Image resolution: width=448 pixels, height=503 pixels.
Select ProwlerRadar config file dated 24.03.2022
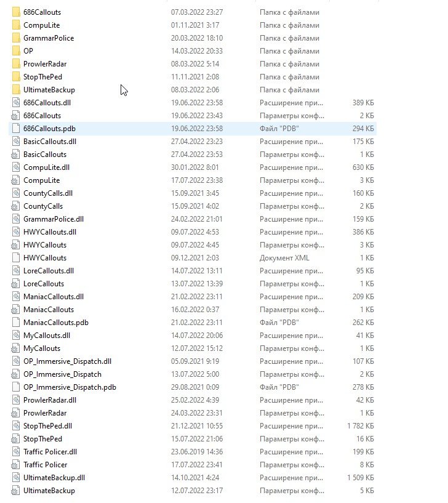coord(45,413)
